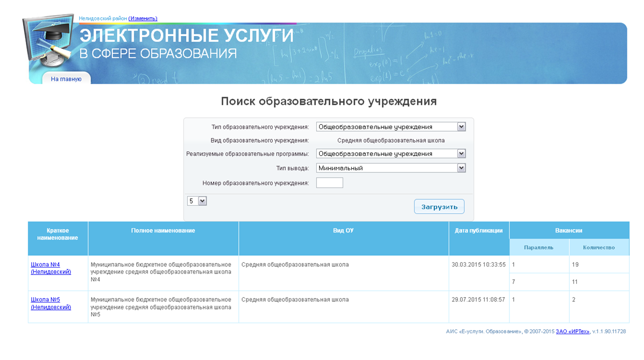This screenshot has height=360, width=644.
Task: Click the «Электронные услуги» banner title
Action: [187, 37]
